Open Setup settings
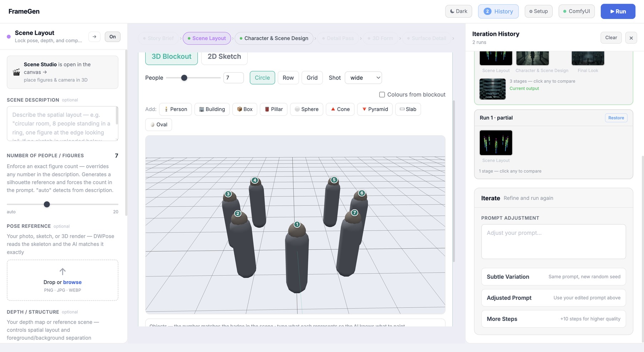The width and height of the screenshot is (644, 352). [538, 11]
